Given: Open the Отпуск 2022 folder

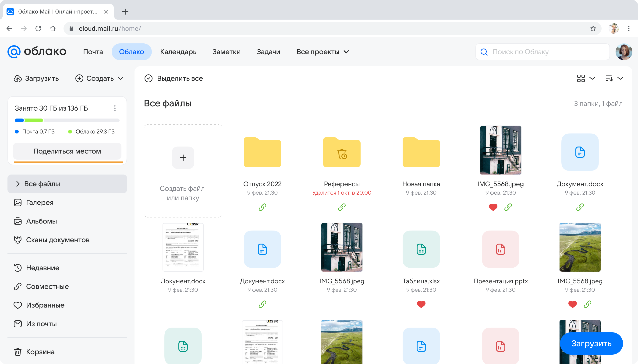Looking at the screenshot, I should click(262, 152).
